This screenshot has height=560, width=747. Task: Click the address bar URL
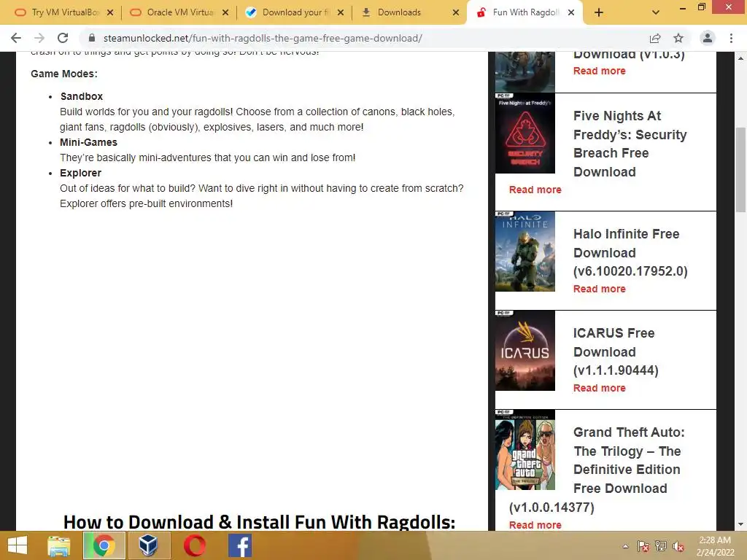click(x=263, y=38)
